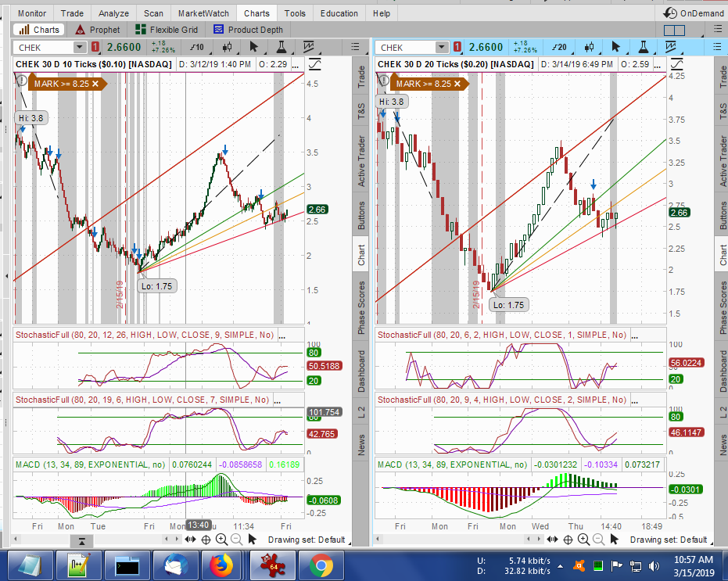This screenshot has height=581, width=728.
Task: Open Drawing set: Default menu on left chart
Action: click(x=306, y=540)
